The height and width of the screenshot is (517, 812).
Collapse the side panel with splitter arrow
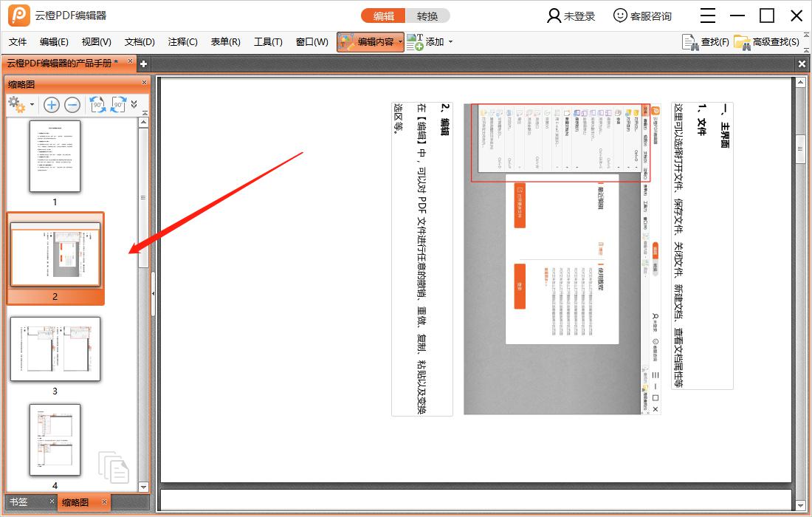154,294
